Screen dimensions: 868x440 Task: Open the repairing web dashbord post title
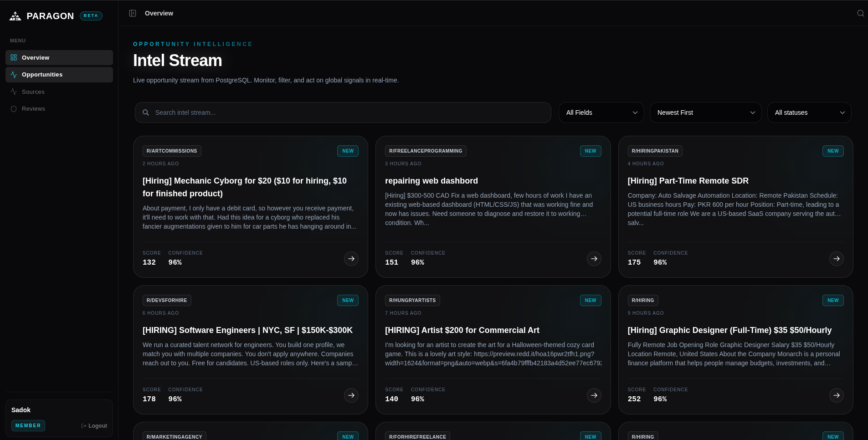[431, 181]
